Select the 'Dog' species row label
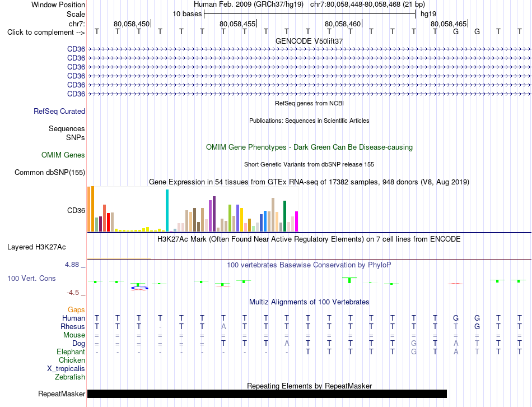The width and height of the screenshot is (532, 407). coord(78,344)
